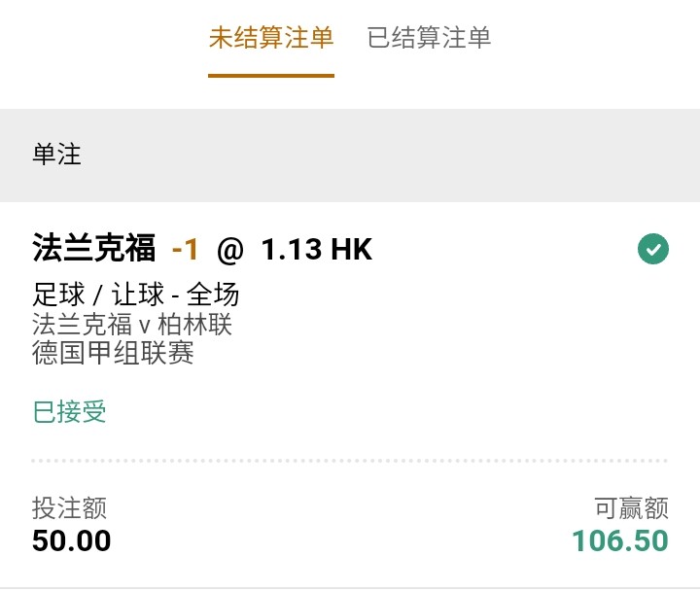Tap the 单注 section header
Screen dimensions: 700x591
pyautogui.click(x=57, y=155)
